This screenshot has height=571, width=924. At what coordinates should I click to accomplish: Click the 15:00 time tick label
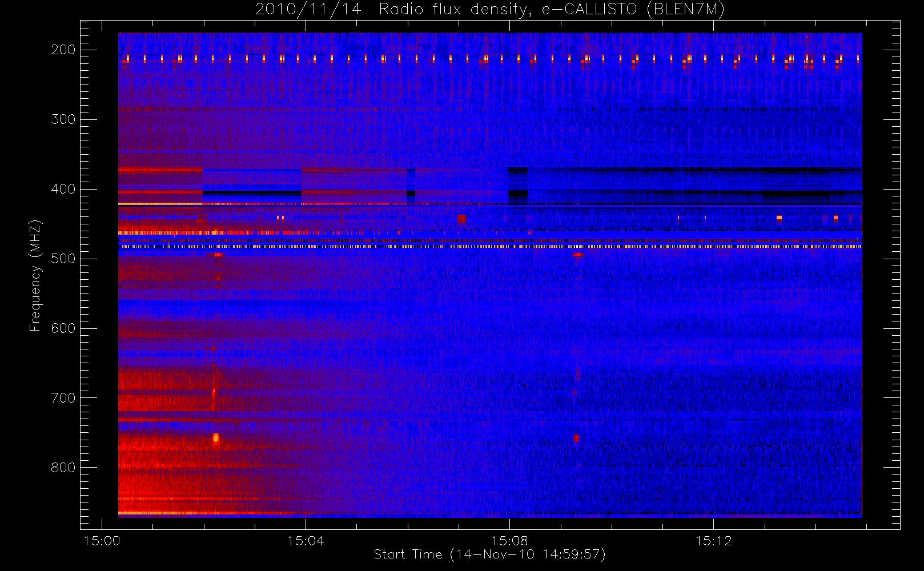point(102,541)
